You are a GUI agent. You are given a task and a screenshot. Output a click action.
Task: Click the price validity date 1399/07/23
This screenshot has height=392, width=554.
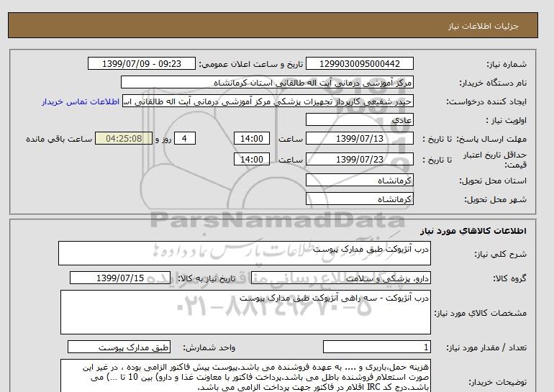point(359,159)
